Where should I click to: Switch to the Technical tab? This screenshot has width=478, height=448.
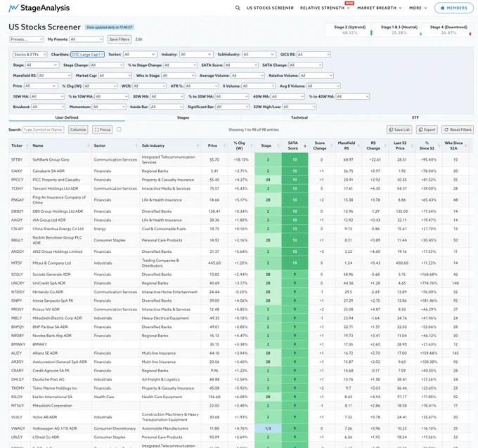pyautogui.click(x=299, y=117)
